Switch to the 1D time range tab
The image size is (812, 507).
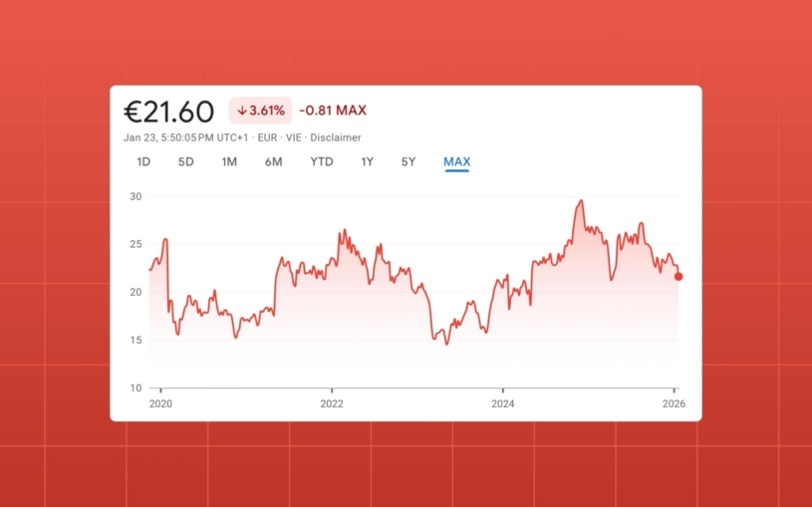click(143, 162)
